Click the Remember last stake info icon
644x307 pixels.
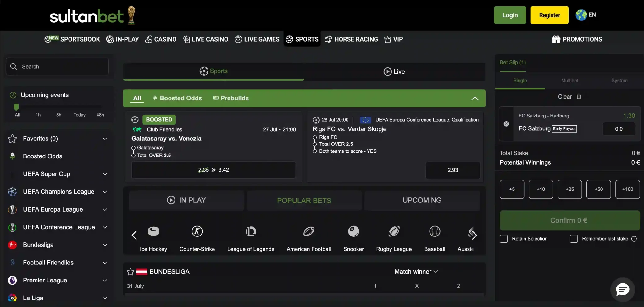click(634, 239)
